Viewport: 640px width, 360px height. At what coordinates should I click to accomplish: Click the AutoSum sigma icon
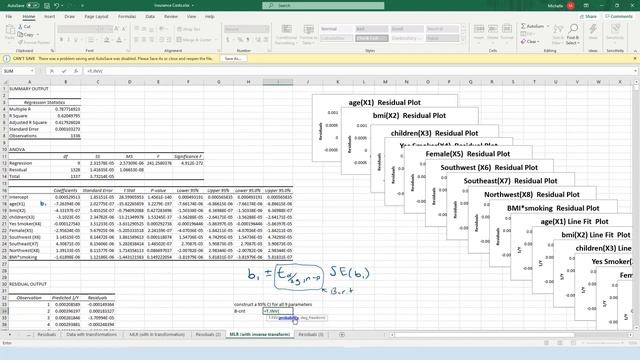(x=523, y=26)
